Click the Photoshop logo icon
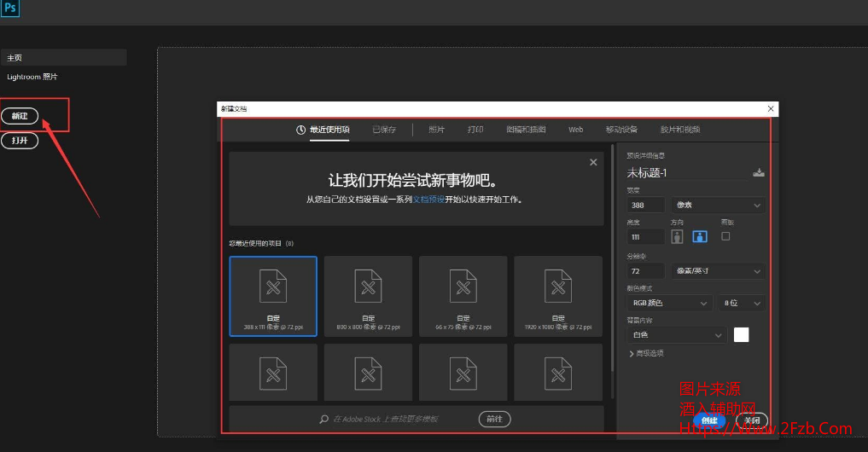Screen dimensions: 868x452 11,9
